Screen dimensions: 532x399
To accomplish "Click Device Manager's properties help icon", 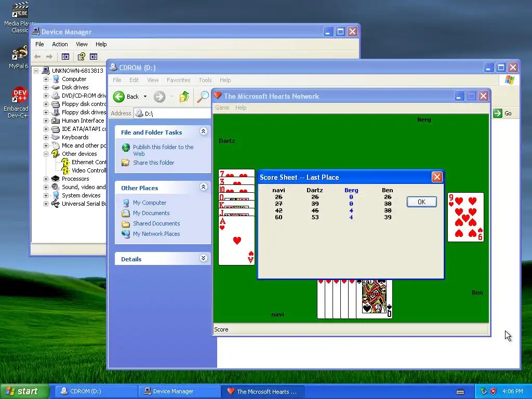I will [x=81, y=57].
